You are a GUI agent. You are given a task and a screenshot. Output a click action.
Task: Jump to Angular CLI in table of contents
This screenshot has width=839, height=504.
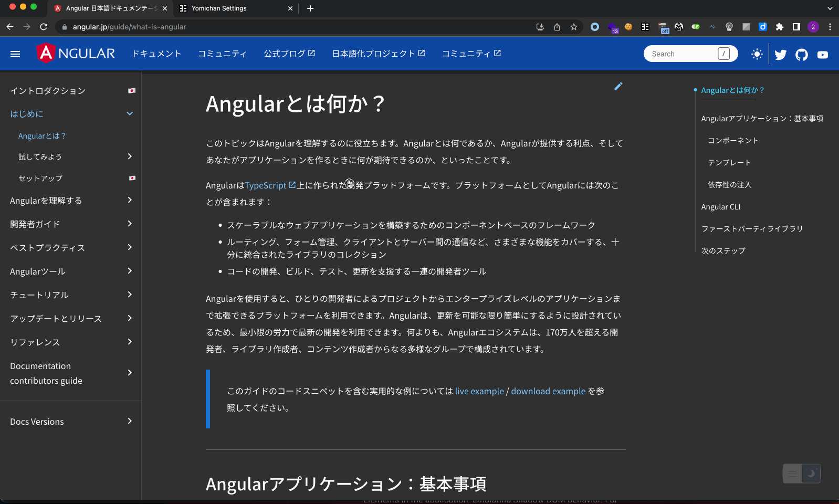point(720,207)
